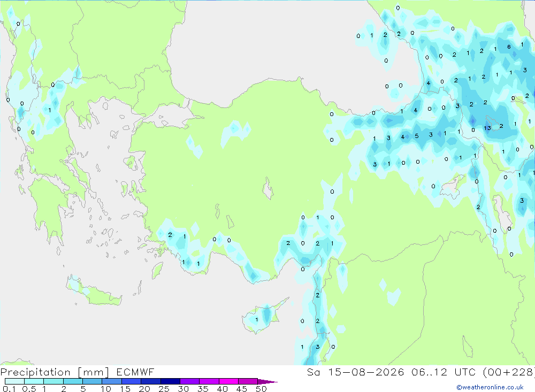
Task: Select the 10 to 15 mm legend swatch
Action: pos(112,381)
